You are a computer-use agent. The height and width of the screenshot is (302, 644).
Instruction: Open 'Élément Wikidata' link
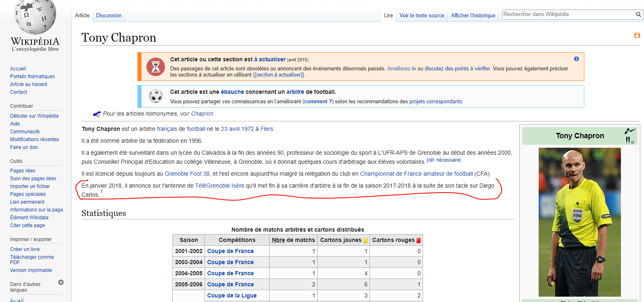tap(29, 218)
